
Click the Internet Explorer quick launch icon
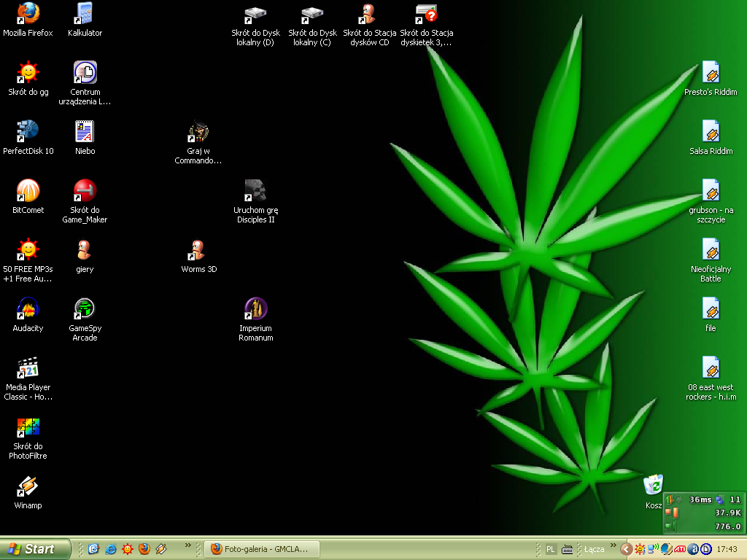(x=110, y=549)
